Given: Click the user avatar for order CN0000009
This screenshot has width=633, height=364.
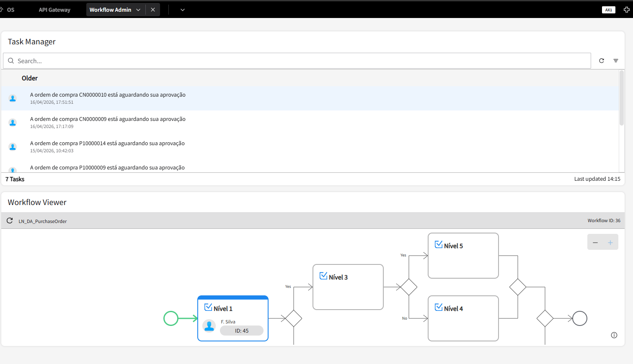Looking at the screenshot, I should tap(13, 123).
